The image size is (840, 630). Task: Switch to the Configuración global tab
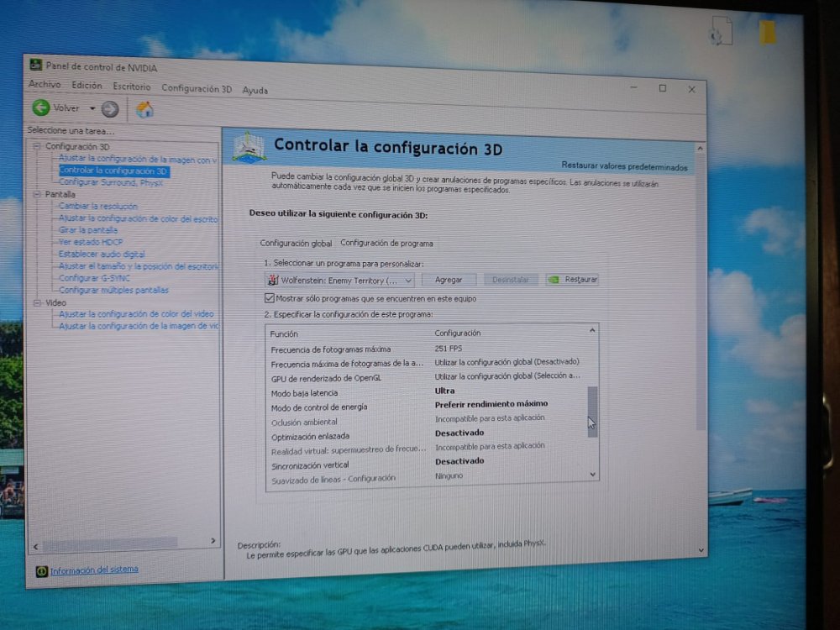point(296,243)
